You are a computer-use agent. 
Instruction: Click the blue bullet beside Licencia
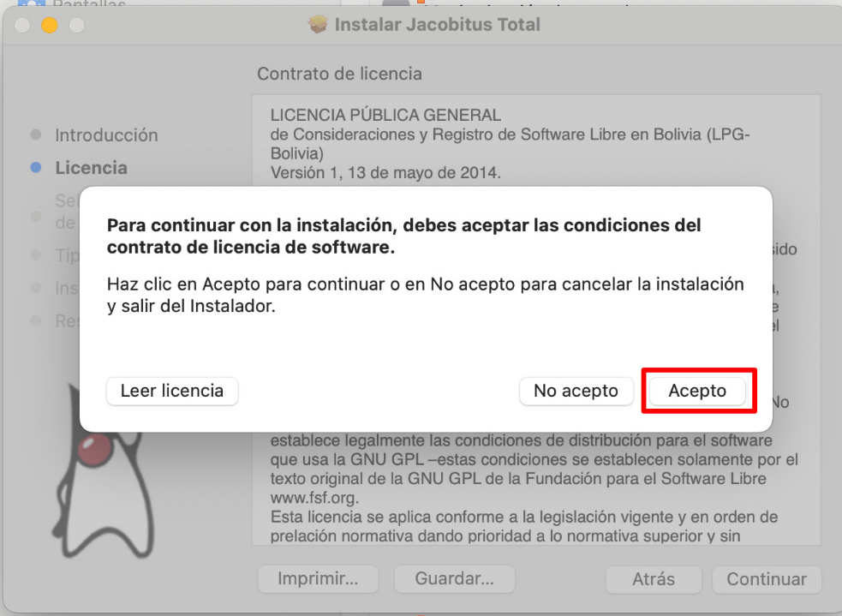coord(36,168)
